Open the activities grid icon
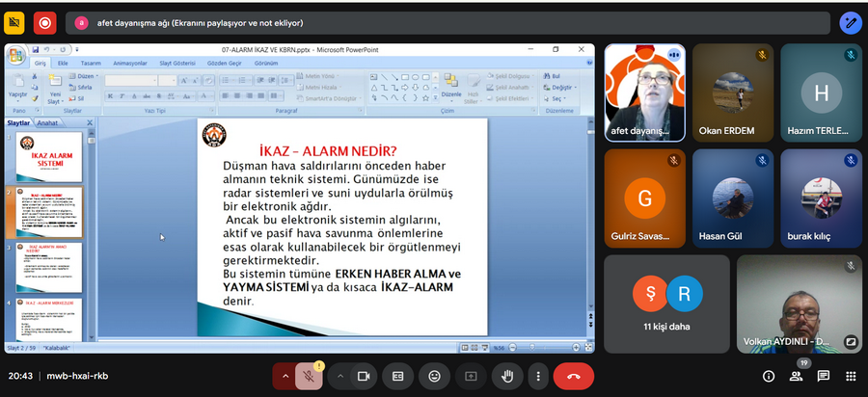 coord(851,377)
